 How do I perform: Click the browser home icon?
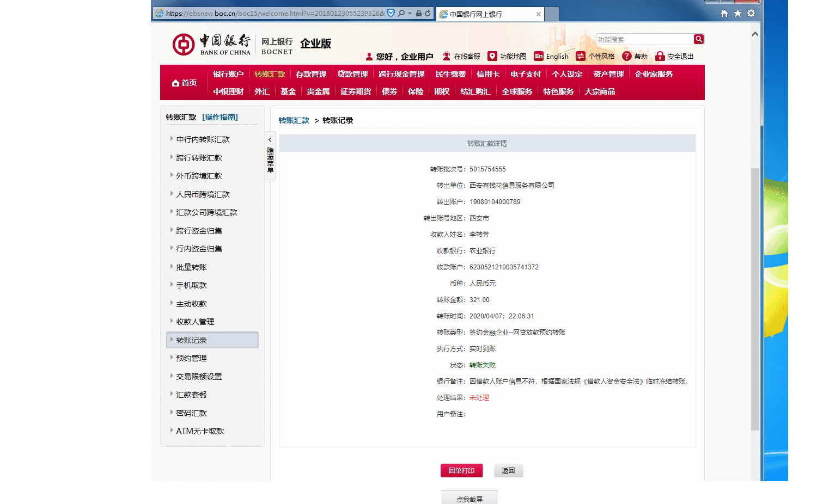(724, 14)
